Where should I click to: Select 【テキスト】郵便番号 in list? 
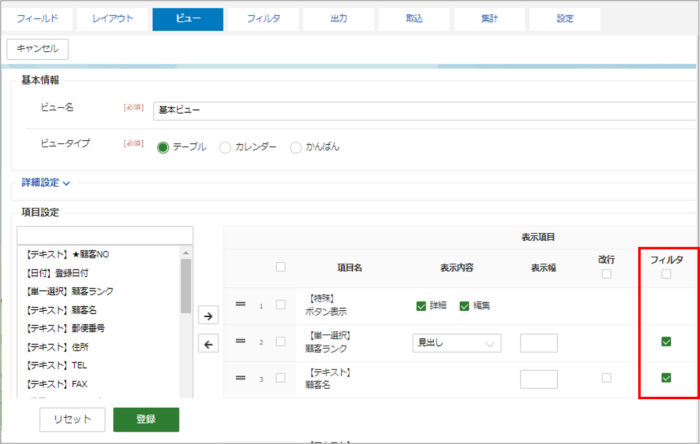[65, 328]
